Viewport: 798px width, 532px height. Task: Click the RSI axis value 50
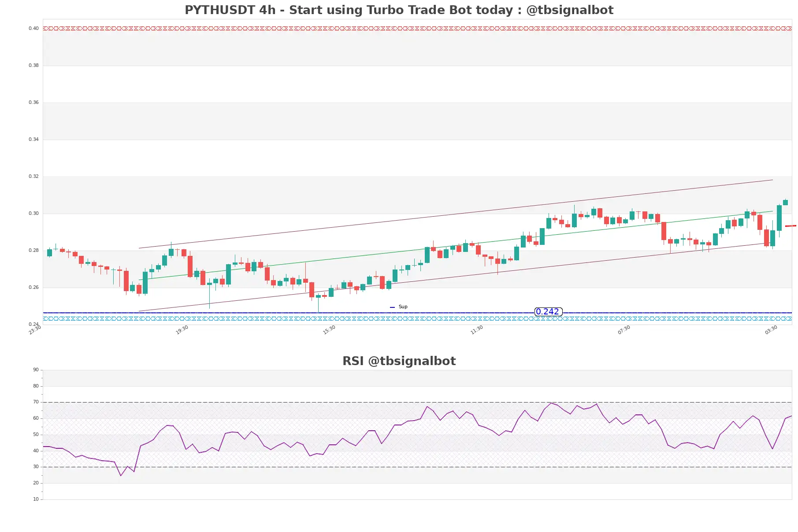point(36,435)
